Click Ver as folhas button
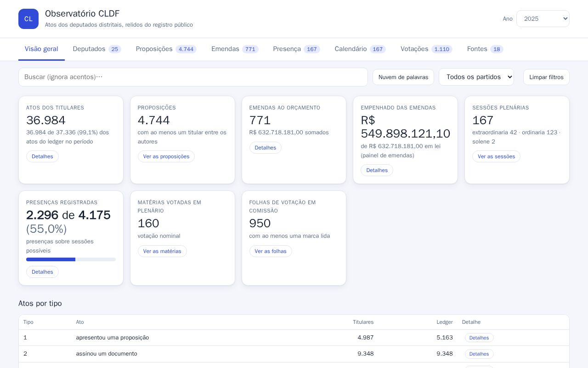588x368 pixels. (271, 251)
